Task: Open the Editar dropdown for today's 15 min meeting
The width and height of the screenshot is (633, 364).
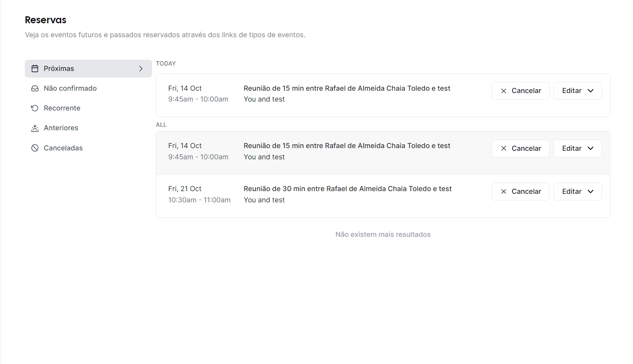Action: 591,90
